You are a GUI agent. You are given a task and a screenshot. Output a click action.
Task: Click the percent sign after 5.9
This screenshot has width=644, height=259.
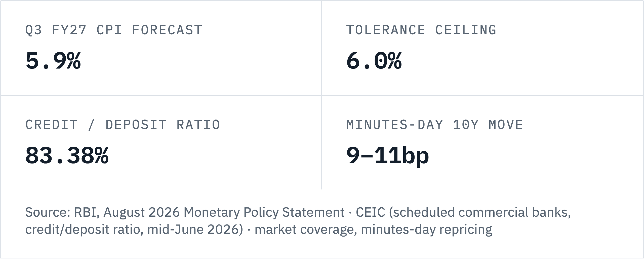click(74, 61)
